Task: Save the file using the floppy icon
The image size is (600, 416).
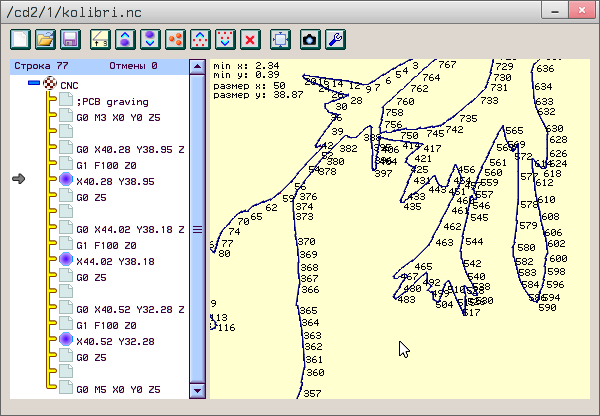Action: coord(70,39)
